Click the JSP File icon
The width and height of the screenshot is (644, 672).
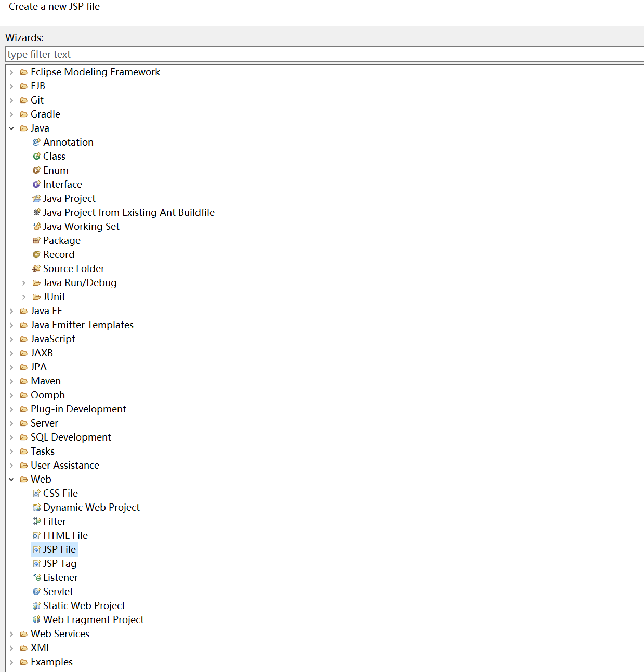pyautogui.click(x=36, y=549)
